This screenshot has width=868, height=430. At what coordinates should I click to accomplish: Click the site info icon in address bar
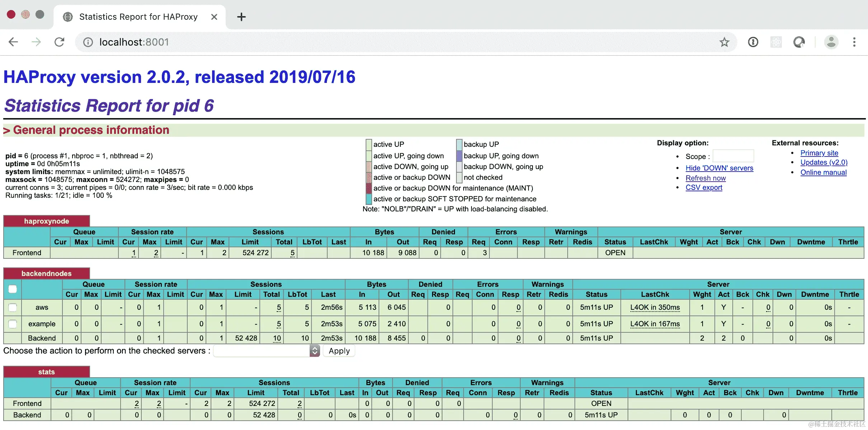click(x=88, y=42)
